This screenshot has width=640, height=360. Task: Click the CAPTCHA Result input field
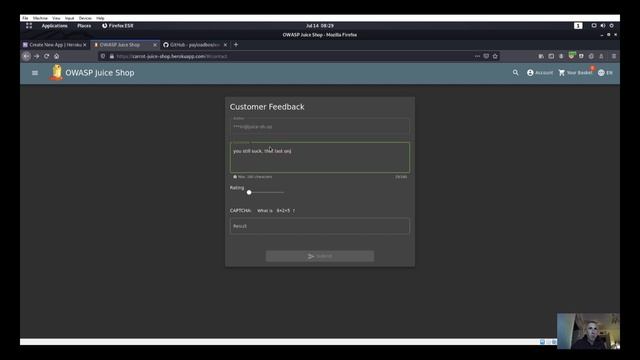click(320, 226)
